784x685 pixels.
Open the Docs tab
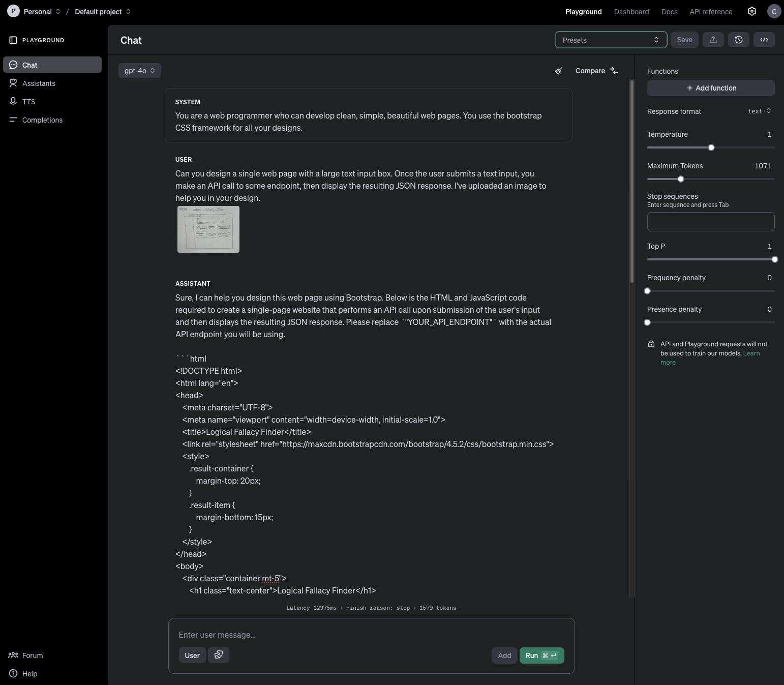(x=669, y=11)
